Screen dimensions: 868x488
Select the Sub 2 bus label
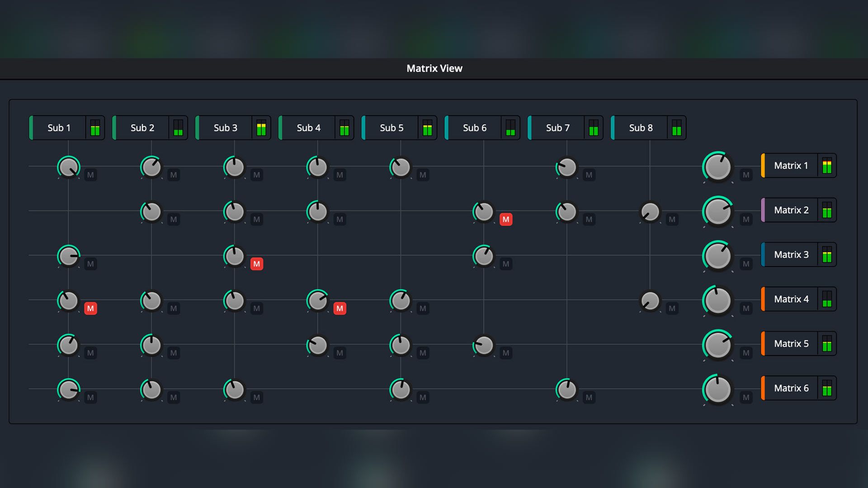click(x=142, y=128)
